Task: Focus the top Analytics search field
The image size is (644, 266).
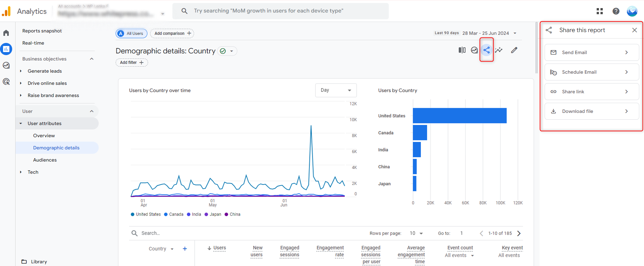Action: 281,11
